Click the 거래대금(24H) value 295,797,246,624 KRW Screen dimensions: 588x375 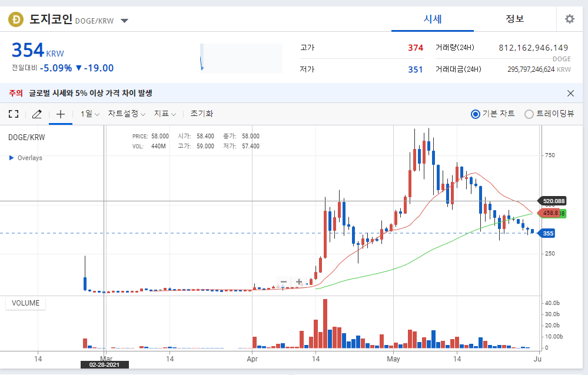(x=539, y=69)
